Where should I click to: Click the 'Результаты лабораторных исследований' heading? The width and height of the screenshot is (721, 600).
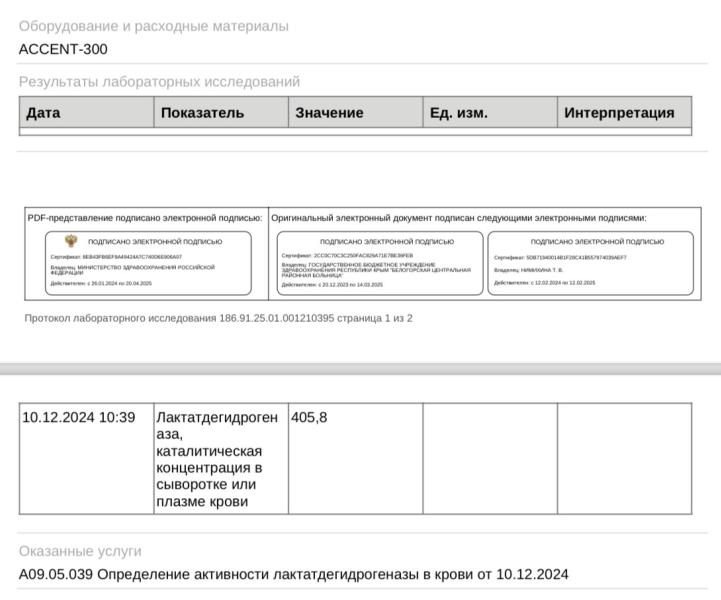[159, 81]
